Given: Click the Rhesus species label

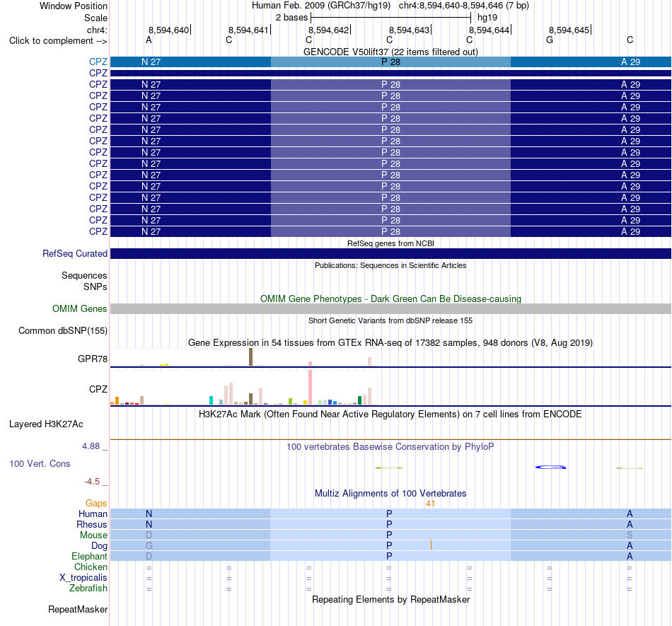Looking at the screenshot, I should tap(92, 524).
